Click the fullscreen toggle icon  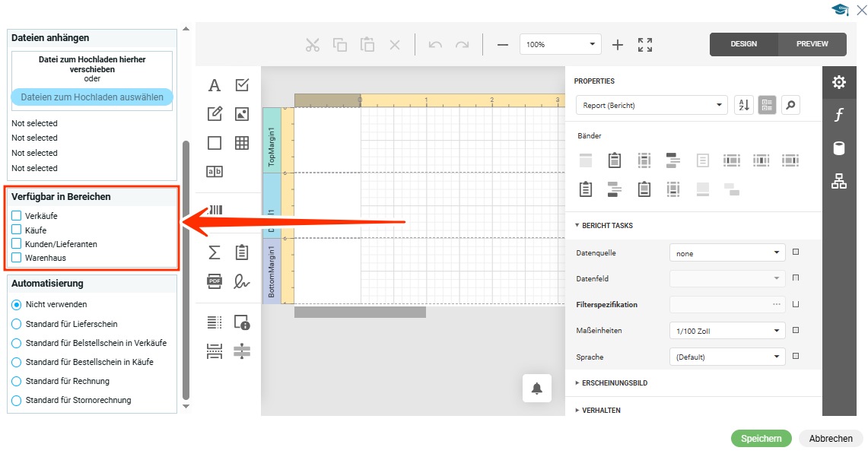[x=645, y=45]
